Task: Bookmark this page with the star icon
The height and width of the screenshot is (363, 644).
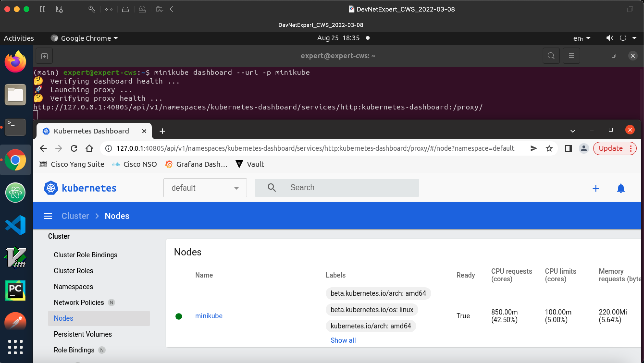Action: (549, 148)
